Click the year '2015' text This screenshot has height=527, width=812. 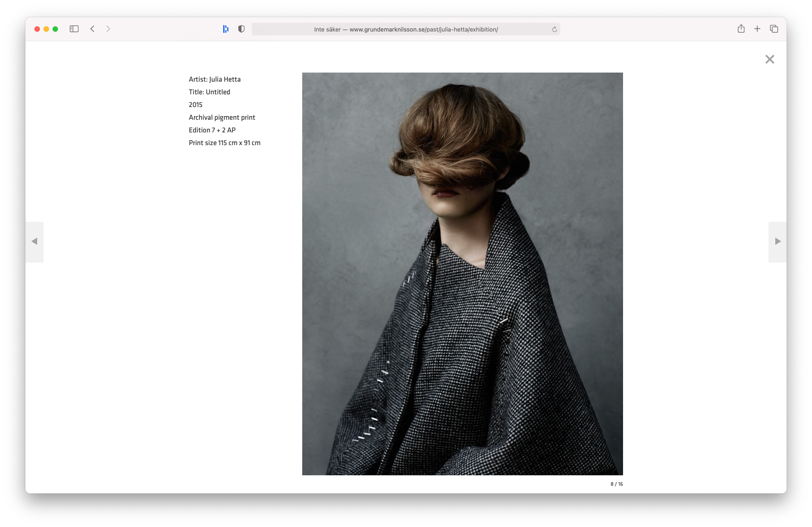pyautogui.click(x=196, y=105)
